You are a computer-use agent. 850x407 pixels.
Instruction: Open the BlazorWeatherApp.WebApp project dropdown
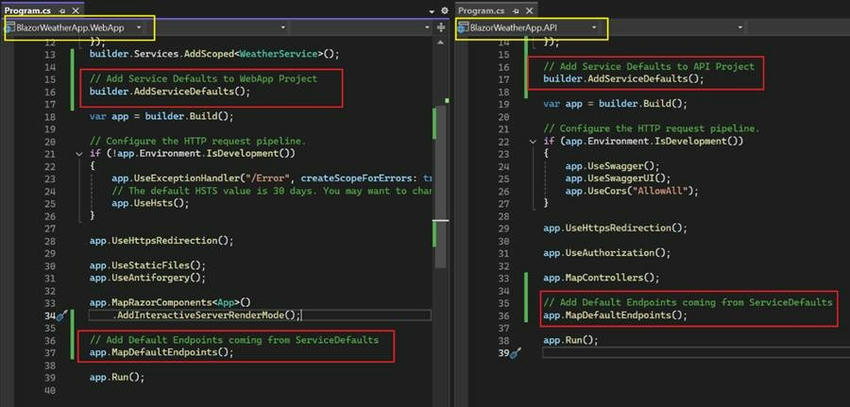pos(80,27)
